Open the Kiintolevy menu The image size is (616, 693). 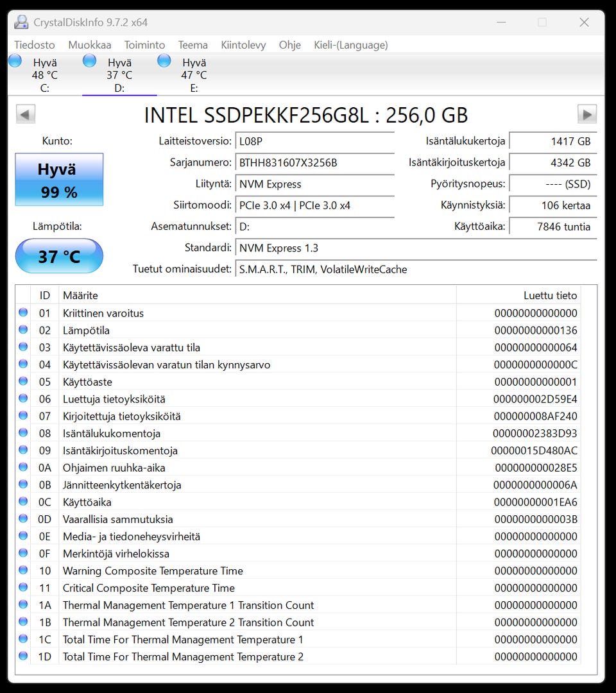(243, 45)
